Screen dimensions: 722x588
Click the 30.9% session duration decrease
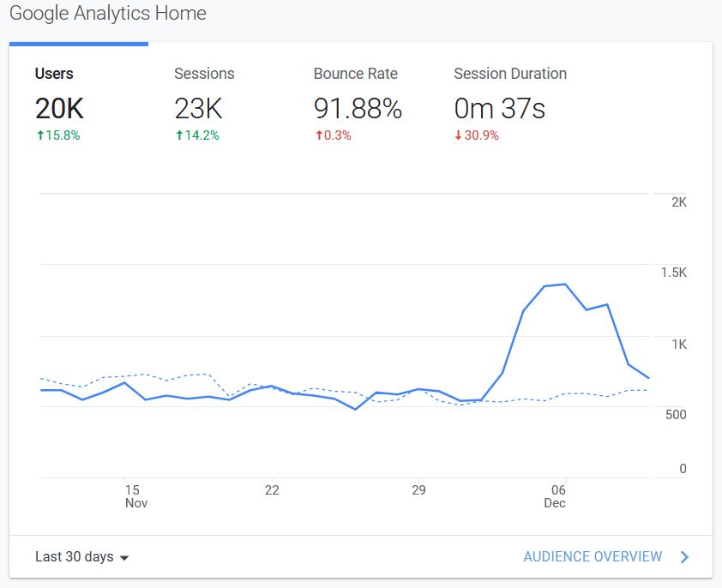coord(477,135)
